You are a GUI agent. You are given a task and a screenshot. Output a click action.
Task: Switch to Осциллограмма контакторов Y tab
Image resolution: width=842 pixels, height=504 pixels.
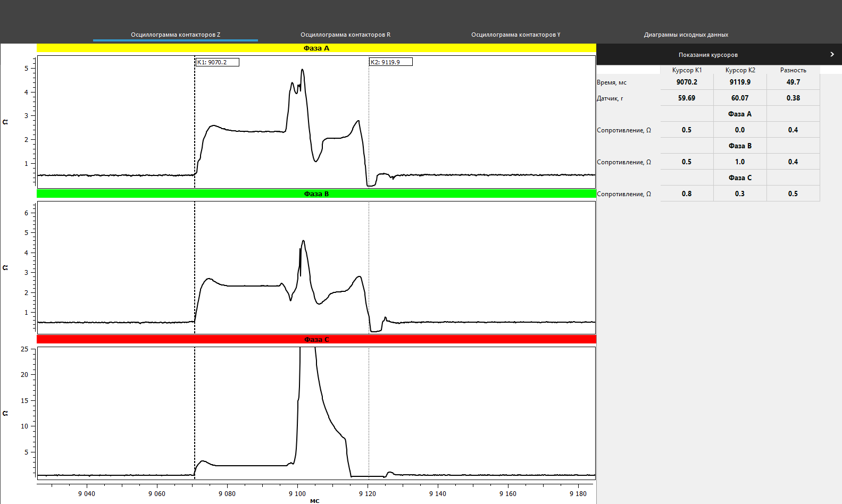tap(515, 35)
